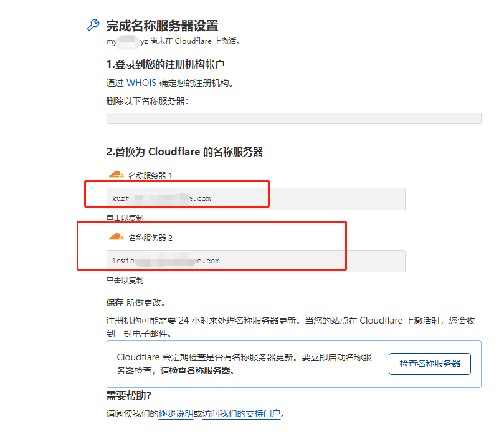Click the 删除以下名称服务器 label
The height and width of the screenshot is (434, 504).
pos(147,101)
